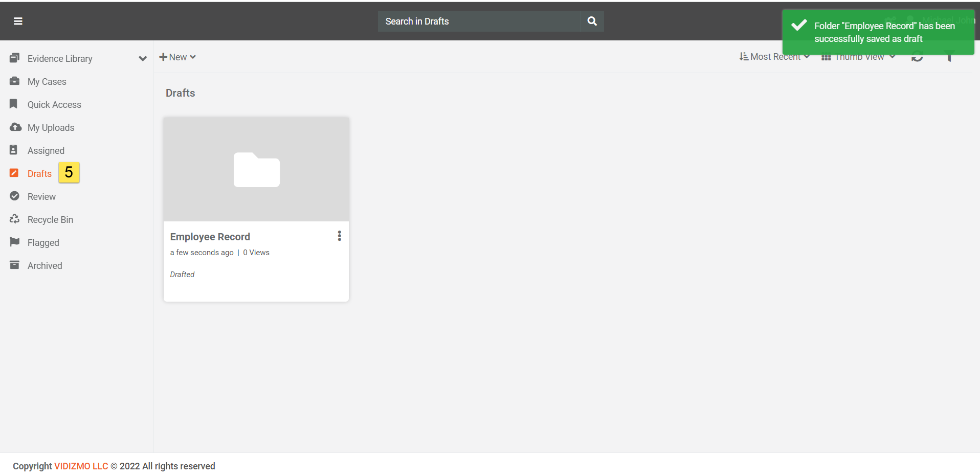Click the refresh icon in toolbar
The height and width of the screenshot is (476, 980).
917,58
